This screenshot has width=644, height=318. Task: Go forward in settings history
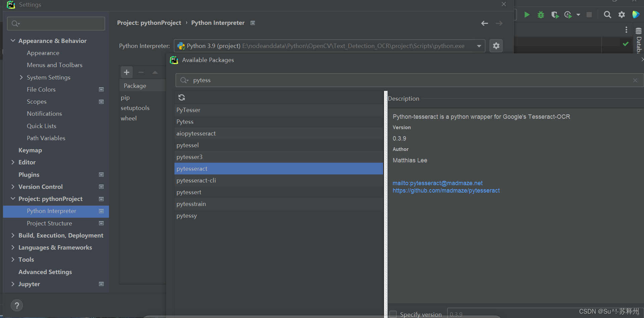tap(499, 23)
